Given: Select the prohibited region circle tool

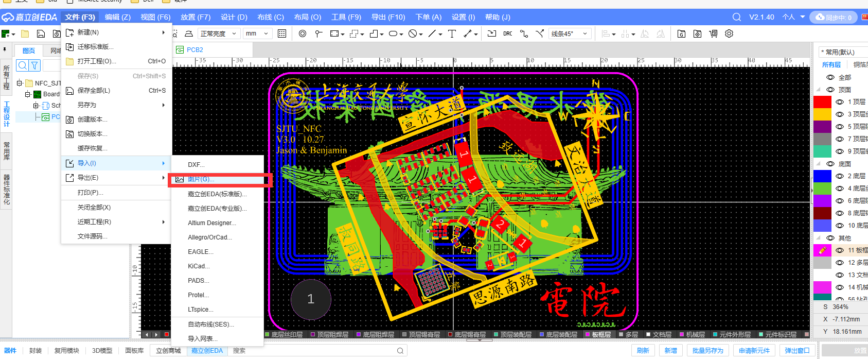Looking at the screenshot, I should point(413,33).
